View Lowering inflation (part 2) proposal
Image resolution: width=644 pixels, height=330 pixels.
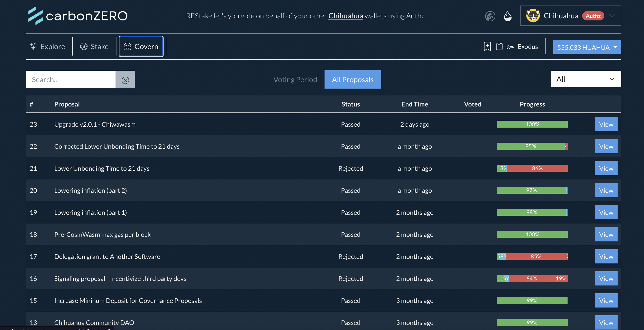pyautogui.click(x=606, y=190)
